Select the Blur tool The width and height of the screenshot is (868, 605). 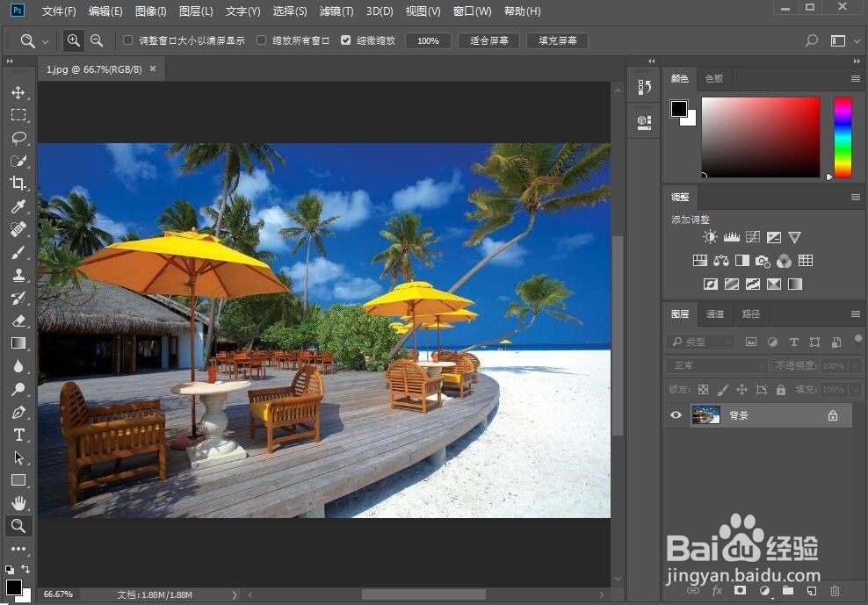[x=18, y=366]
